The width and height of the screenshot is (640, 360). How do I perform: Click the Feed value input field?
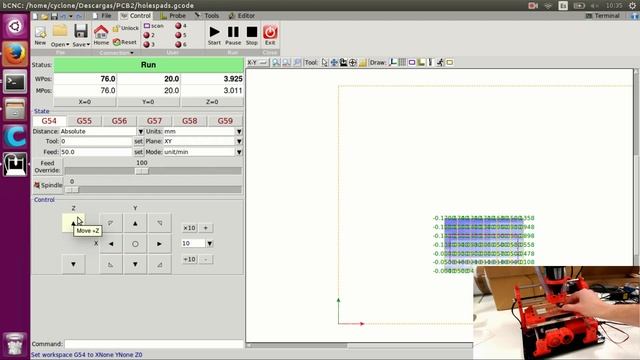(96, 152)
